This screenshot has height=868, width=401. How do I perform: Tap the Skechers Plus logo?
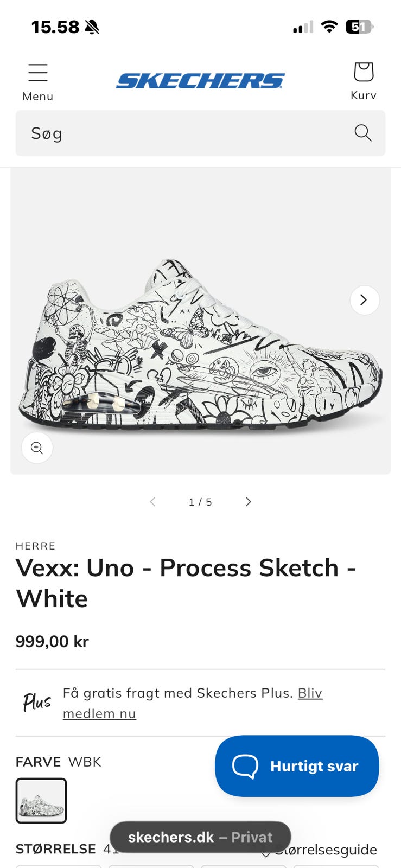coord(36,702)
